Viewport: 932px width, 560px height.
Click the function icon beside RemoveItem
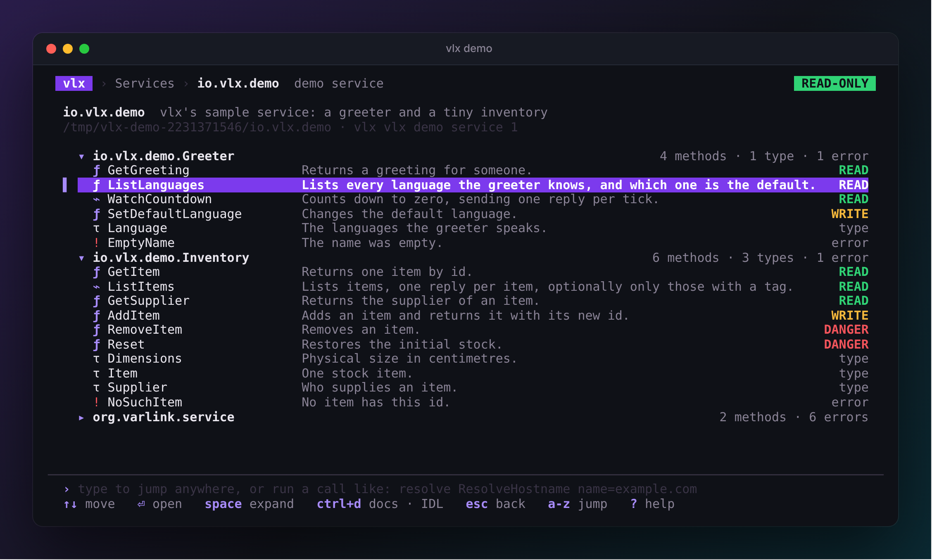tap(96, 330)
